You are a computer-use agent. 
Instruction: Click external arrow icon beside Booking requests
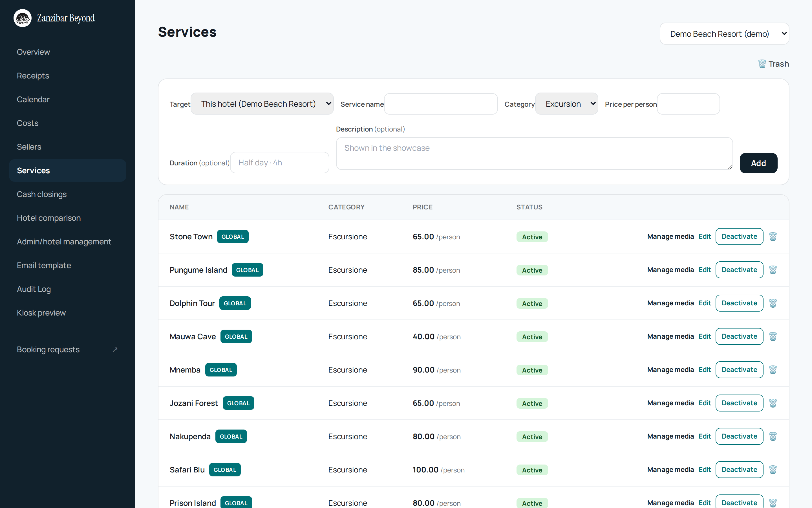pos(115,349)
